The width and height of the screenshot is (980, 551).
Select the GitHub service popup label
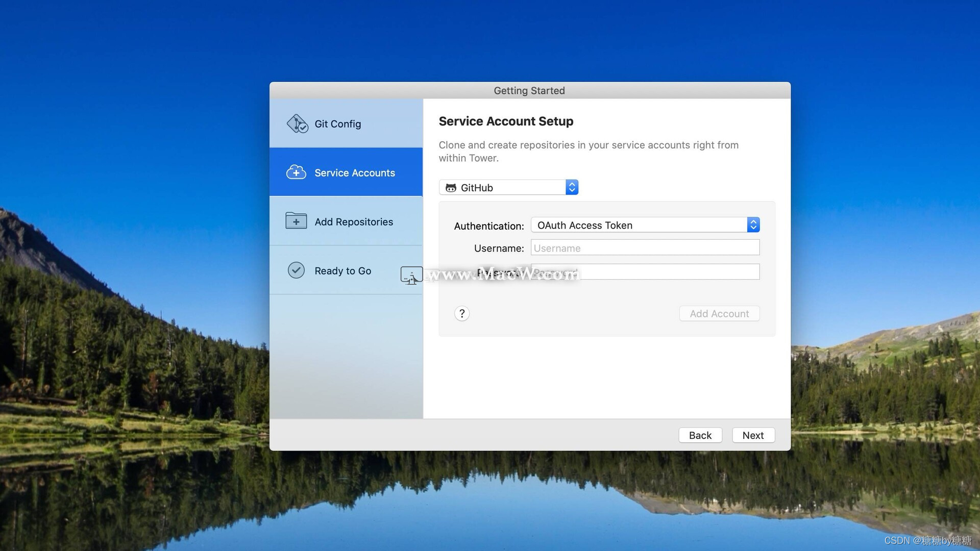477,188
